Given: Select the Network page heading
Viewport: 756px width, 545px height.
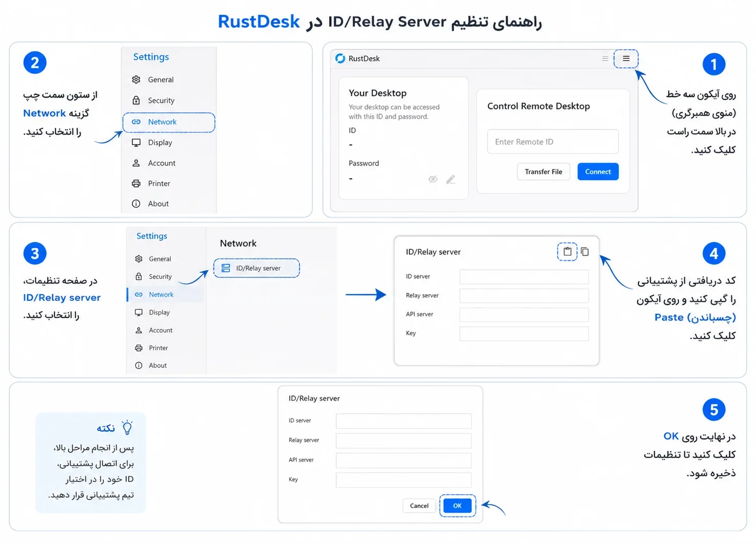Looking at the screenshot, I should [238, 244].
